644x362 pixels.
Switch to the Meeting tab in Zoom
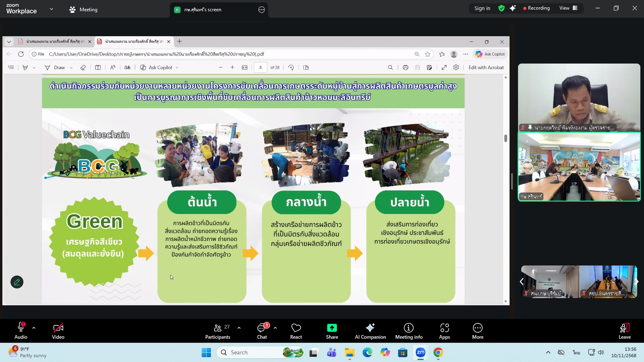click(83, 9)
